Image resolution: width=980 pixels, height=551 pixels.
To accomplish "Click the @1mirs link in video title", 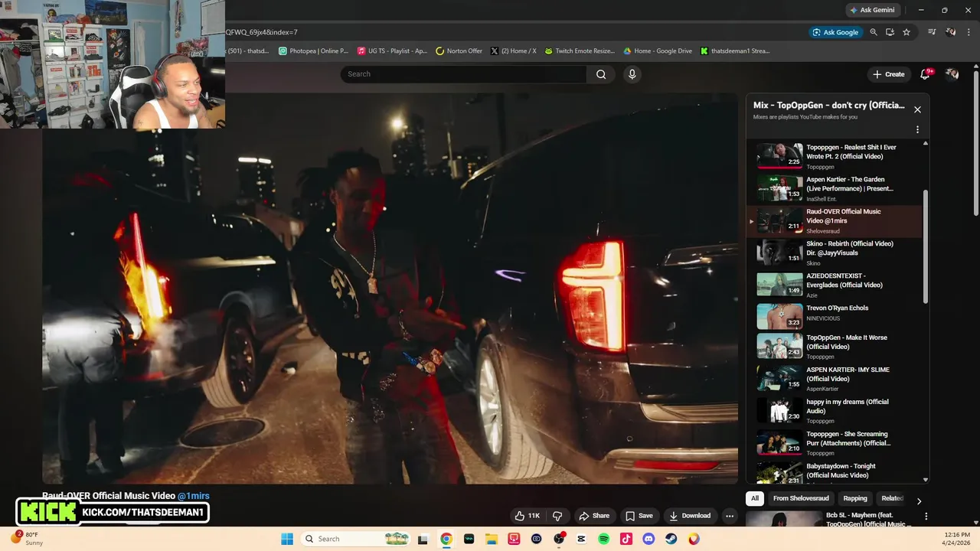I will pos(194,496).
